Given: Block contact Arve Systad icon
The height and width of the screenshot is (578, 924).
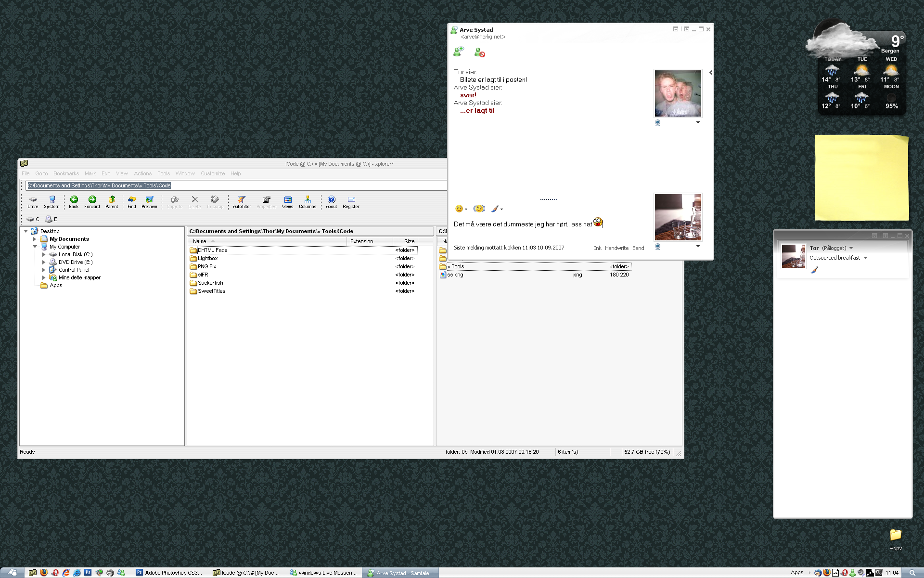Looking at the screenshot, I should coord(479,53).
